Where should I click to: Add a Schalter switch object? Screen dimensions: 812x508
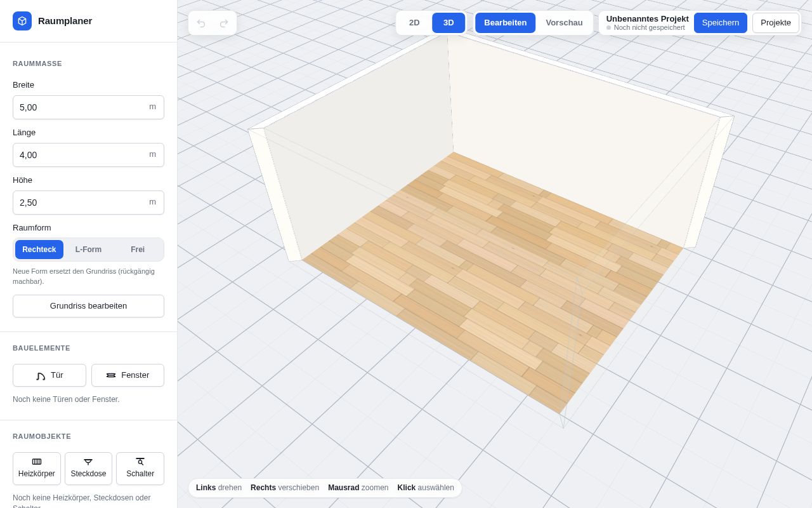(x=140, y=469)
